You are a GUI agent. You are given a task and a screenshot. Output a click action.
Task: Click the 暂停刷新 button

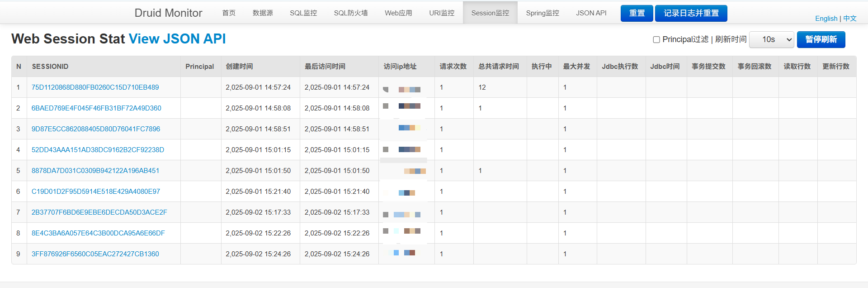click(x=821, y=40)
